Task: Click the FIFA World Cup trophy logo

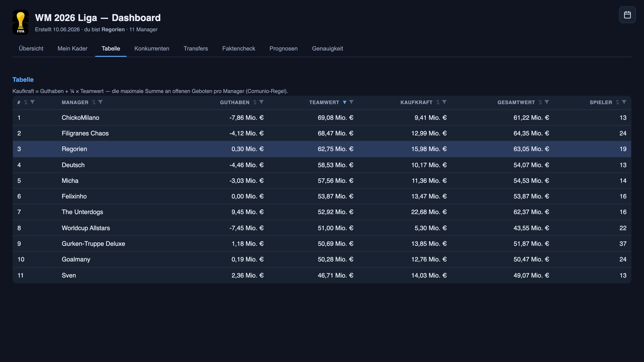Action: click(x=21, y=22)
